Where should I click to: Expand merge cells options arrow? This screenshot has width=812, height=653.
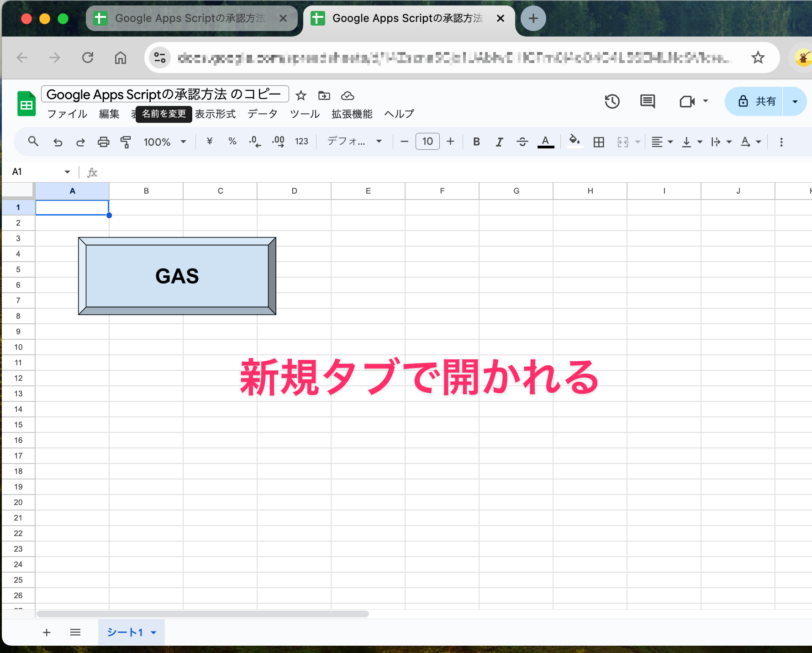tap(638, 142)
